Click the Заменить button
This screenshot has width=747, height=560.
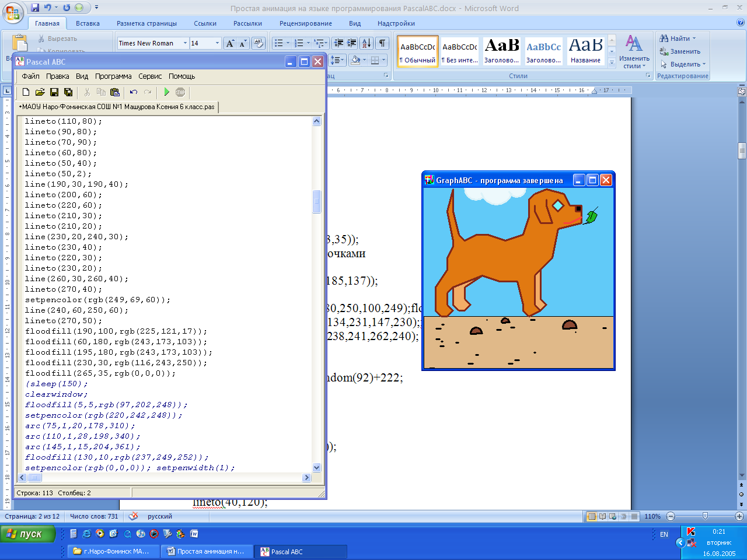tap(680, 51)
